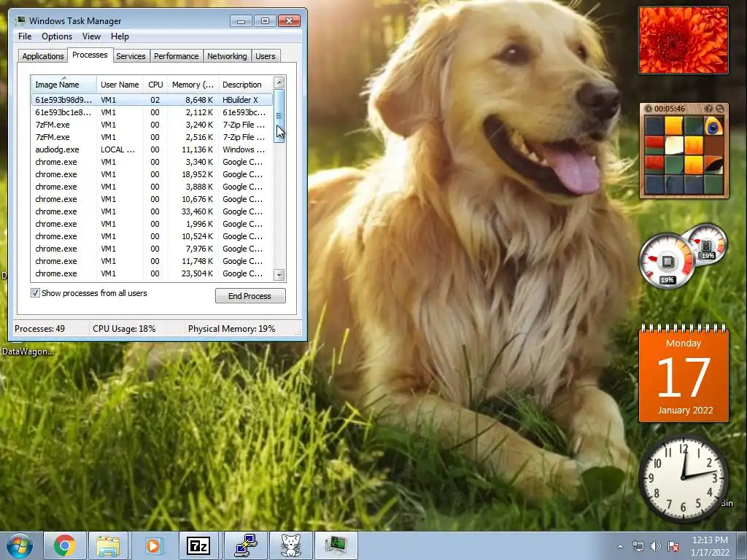
Task: Launch Google Chrome from the taskbar
Action: point(64,545)
